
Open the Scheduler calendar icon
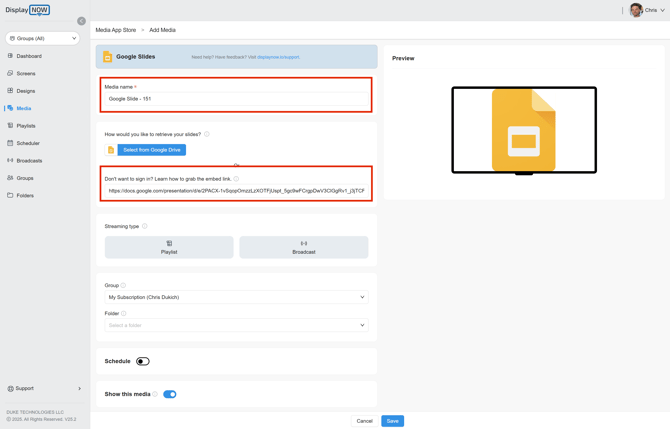click(x=10, y=143)
